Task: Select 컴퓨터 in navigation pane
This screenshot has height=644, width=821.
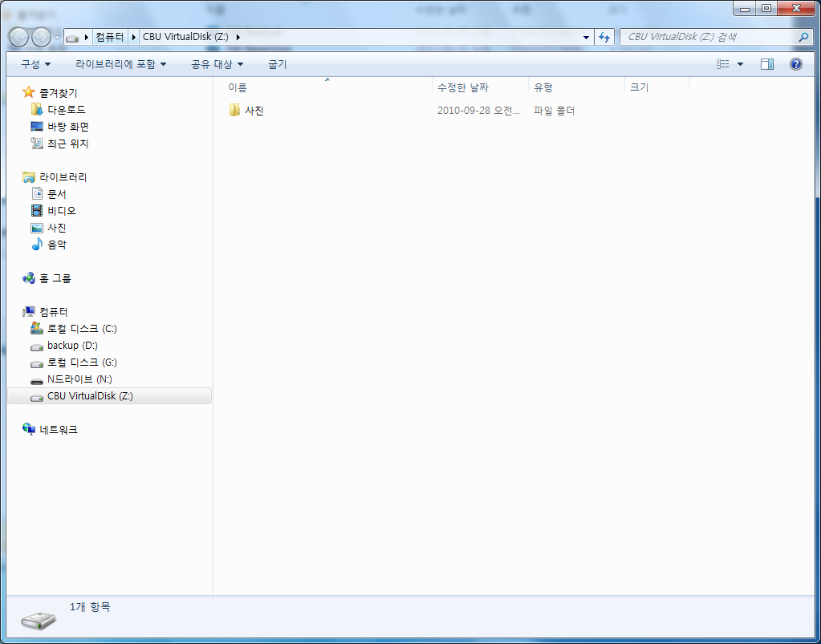Action: 54,312
